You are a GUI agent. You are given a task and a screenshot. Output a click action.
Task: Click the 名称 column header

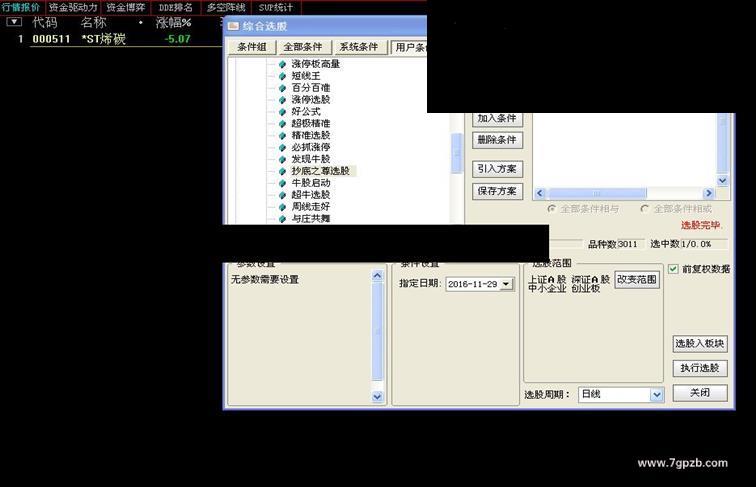click(94, 22)
